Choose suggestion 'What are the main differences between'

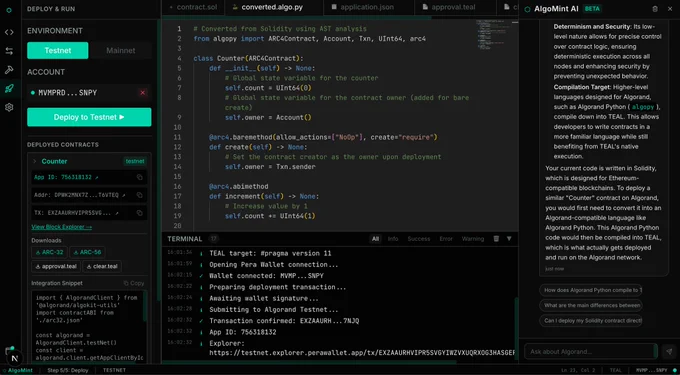[x=591, y=305]
